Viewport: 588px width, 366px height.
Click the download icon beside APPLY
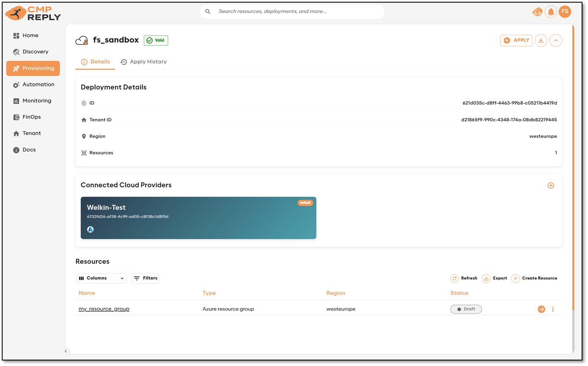541,40
